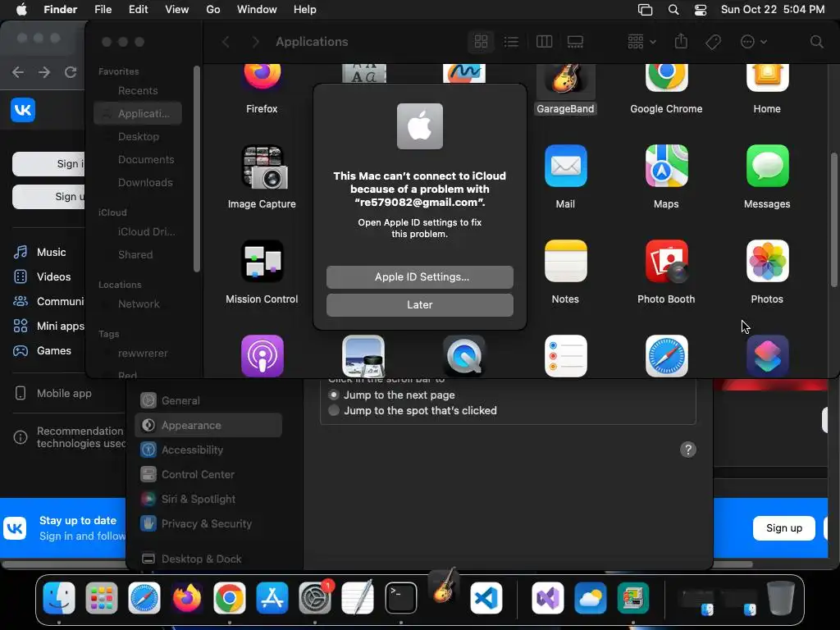Select the Jump to the next page option
The width and height of the screenshot is (840, 630).
point(334,395)
